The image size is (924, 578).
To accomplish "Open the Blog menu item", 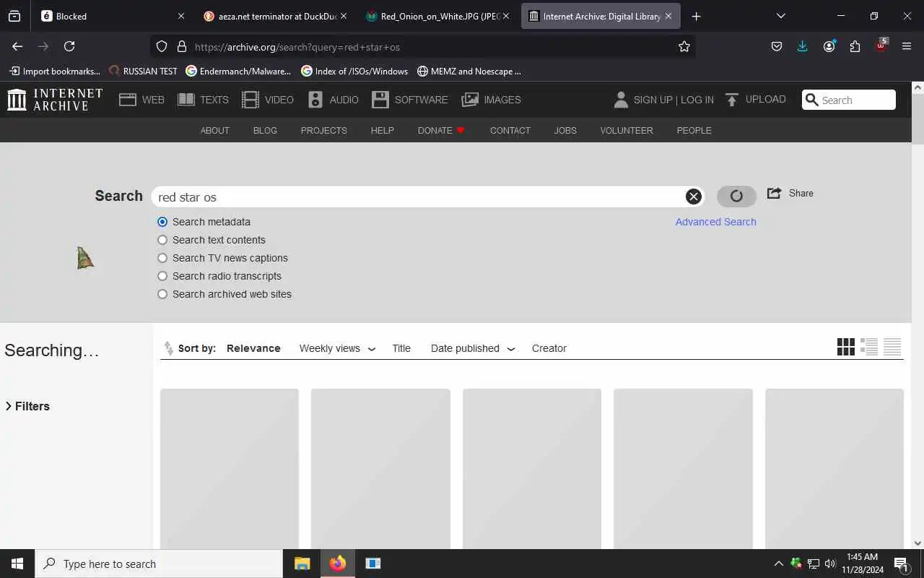I will [265, 130].
